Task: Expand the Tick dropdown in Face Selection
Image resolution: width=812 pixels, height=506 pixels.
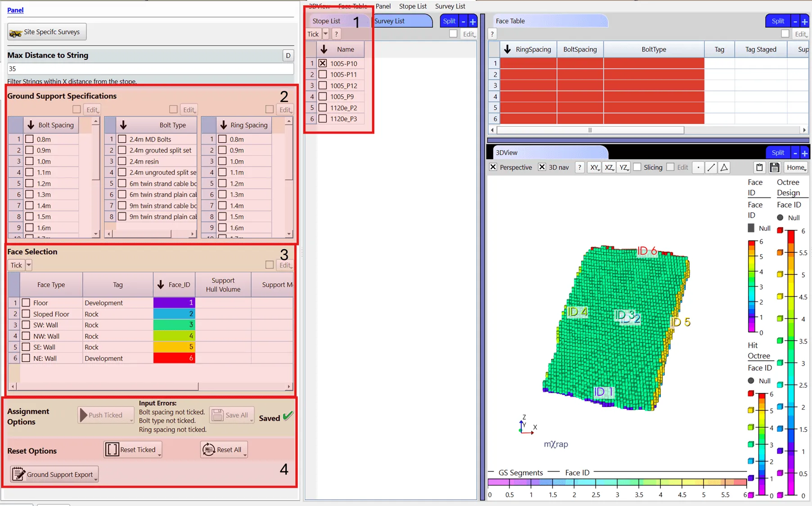Action: 29,265
